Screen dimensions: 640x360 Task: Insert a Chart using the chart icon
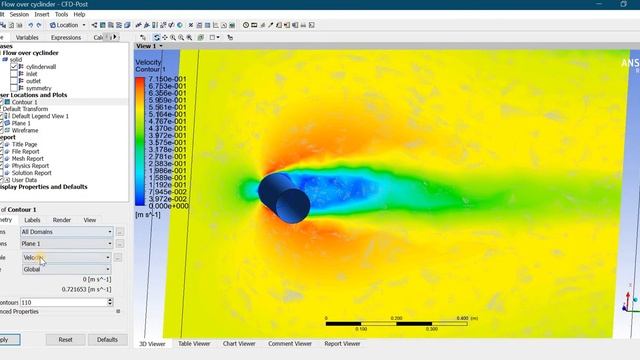(x=216, y=25)
